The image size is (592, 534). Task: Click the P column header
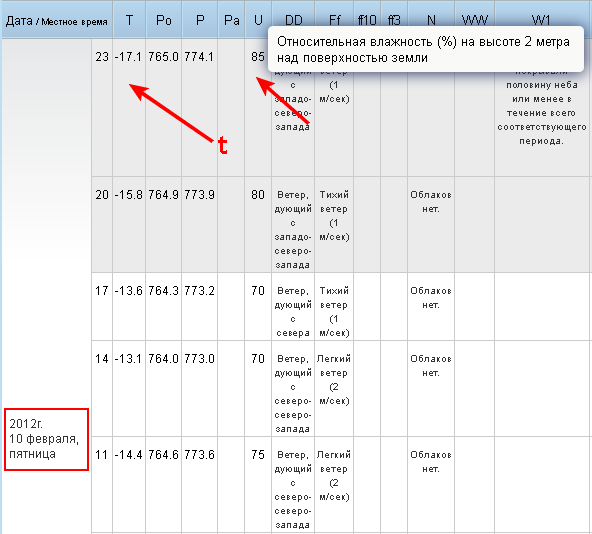200,20
